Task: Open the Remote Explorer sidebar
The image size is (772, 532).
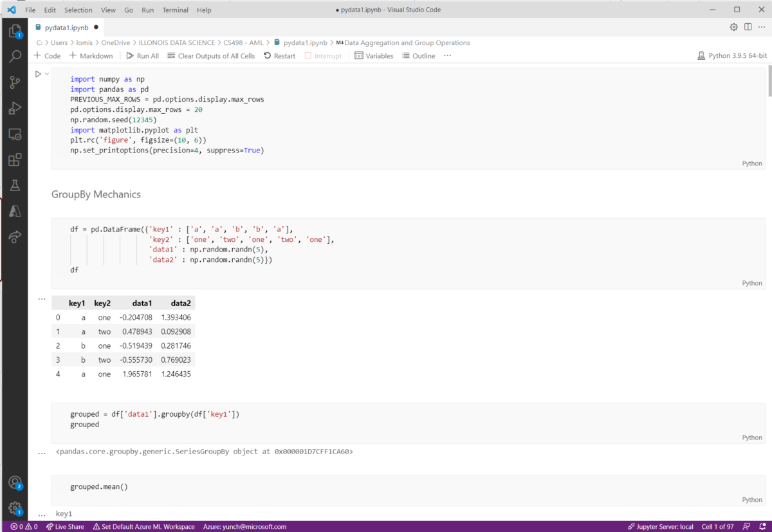Action: click(x=14, y=134)
